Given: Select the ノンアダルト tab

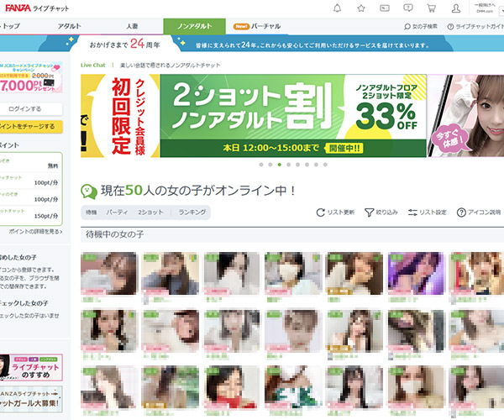Looking at the screenshot, I should pos(195,26).
